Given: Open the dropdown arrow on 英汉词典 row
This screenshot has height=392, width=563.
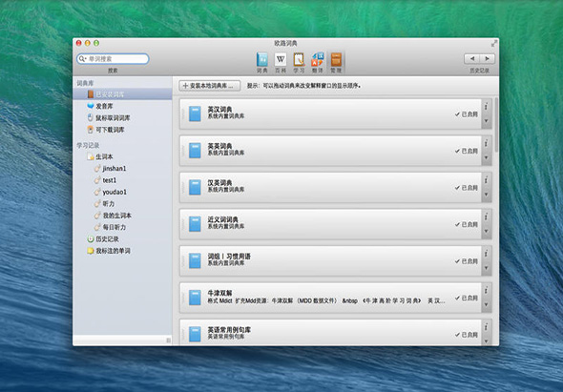Looking at the screenshot, I should click(487, 121).
